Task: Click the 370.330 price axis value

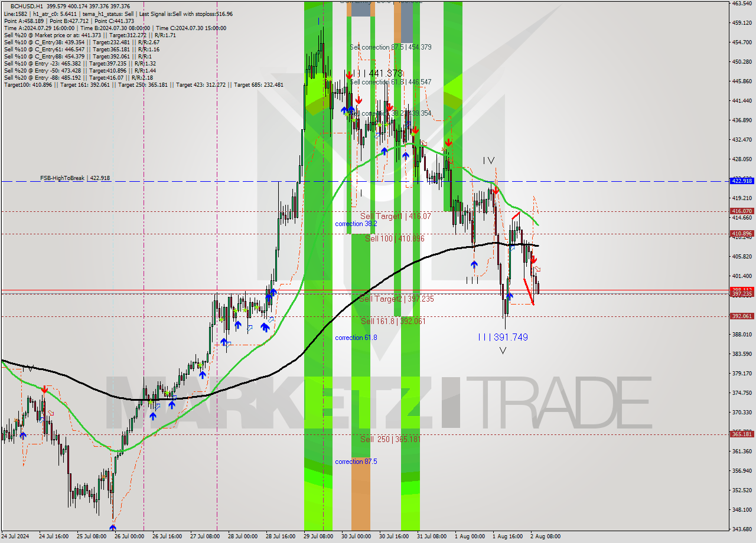Action: coord(741,413)
